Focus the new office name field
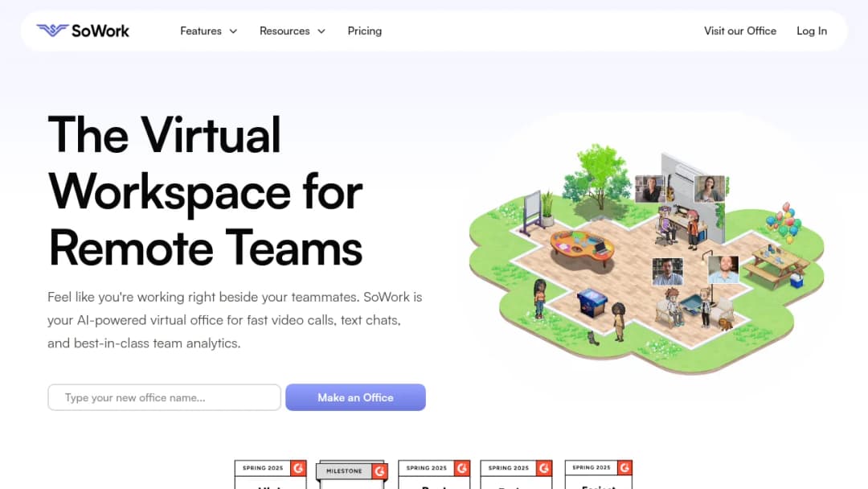 point(165,397)
